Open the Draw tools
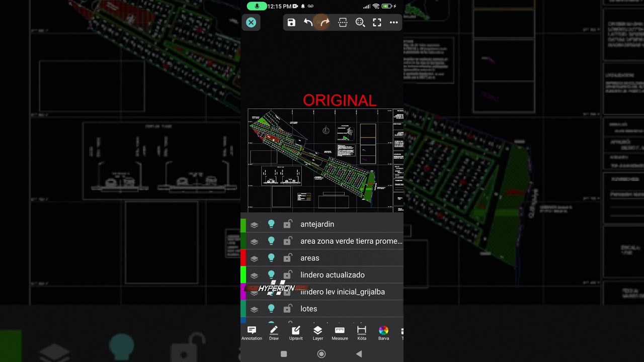The height and width of the screenshot is (362, 644). (274, 332)
